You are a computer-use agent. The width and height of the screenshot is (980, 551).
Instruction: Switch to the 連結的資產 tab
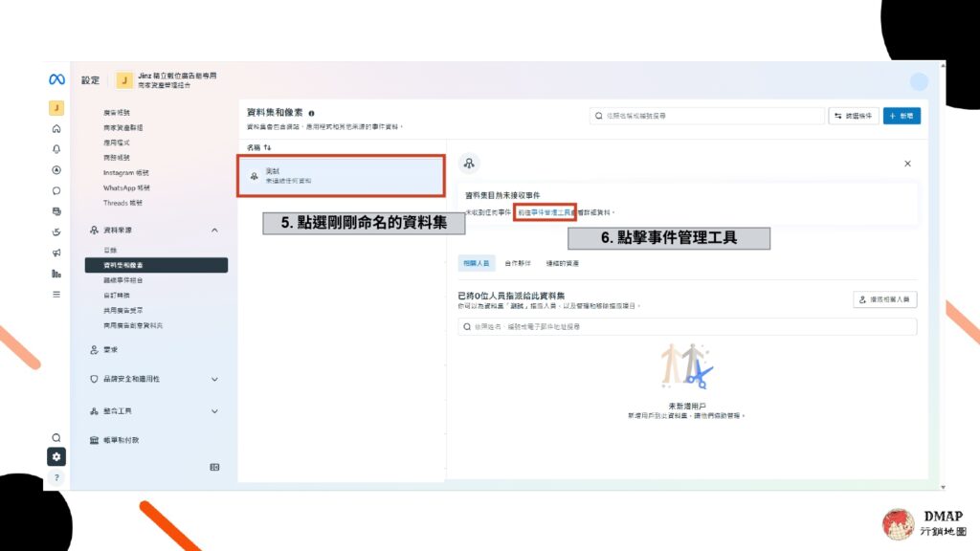point(562,263)
